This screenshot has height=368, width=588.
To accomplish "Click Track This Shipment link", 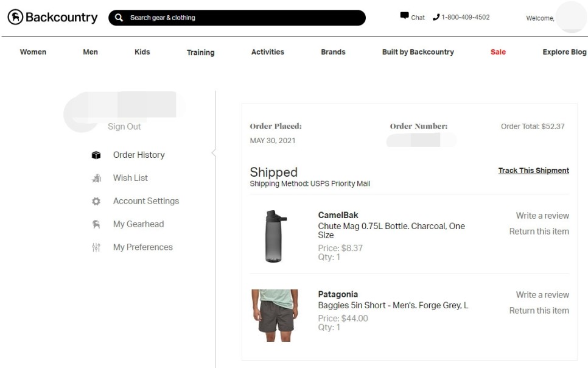I will (534, 171).
